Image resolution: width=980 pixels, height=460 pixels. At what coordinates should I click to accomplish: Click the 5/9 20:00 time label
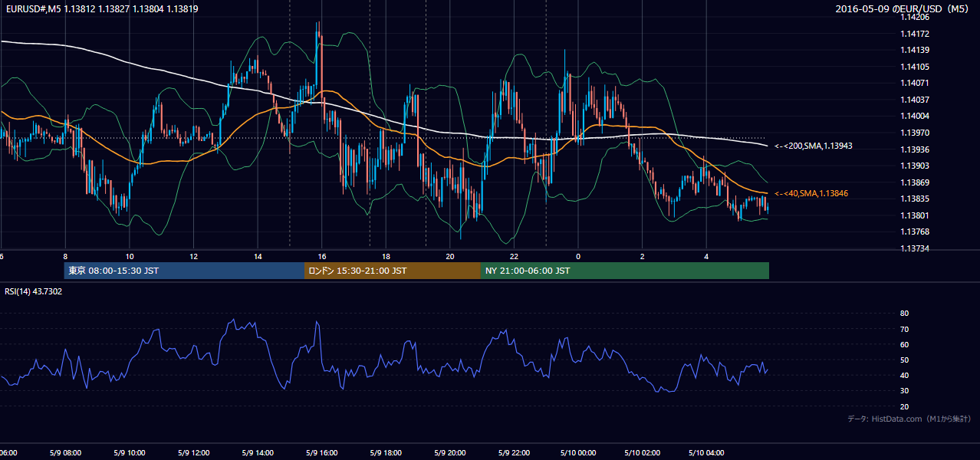pyautogui.click(x=449, y=453)
